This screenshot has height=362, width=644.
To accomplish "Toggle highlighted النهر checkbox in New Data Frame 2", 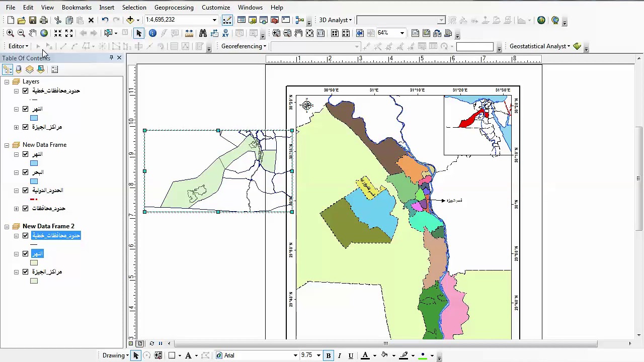I will click(26, 254).
